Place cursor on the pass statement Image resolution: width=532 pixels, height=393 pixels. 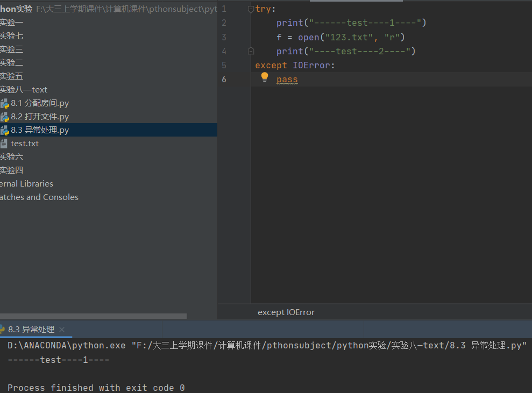click(287, 80)
